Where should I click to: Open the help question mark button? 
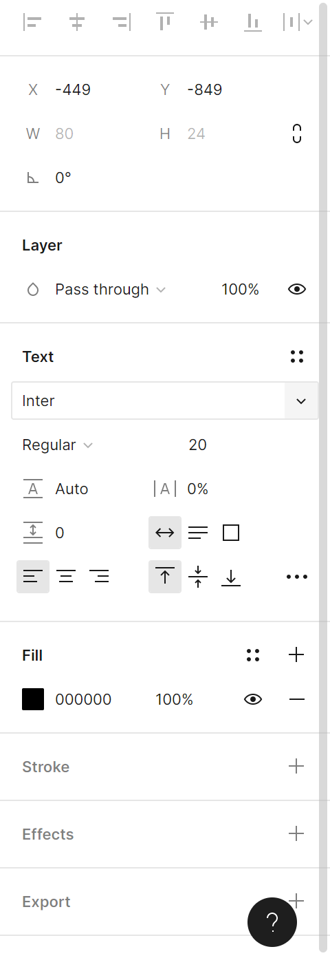272,922
